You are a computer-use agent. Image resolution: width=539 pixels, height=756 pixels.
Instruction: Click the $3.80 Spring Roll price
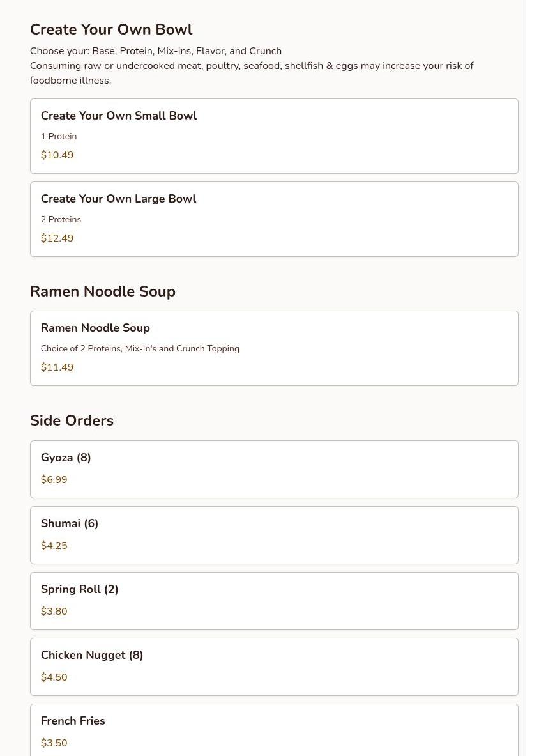[54, 611]
